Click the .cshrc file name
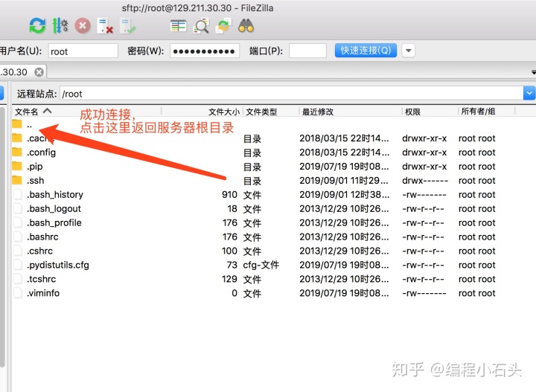This screenshot has height=392, width=536. point(40,251)
